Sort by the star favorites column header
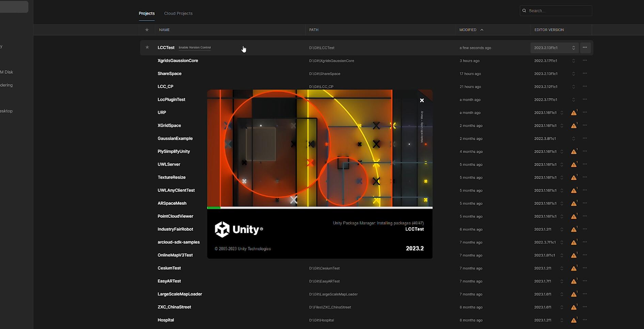Screen dimensions: 644x329 point(147,30)
